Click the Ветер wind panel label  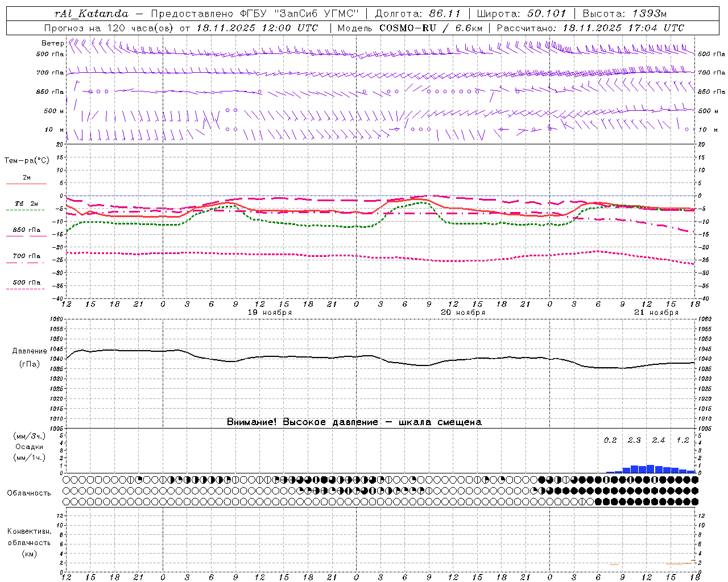[x=53, y=43]
